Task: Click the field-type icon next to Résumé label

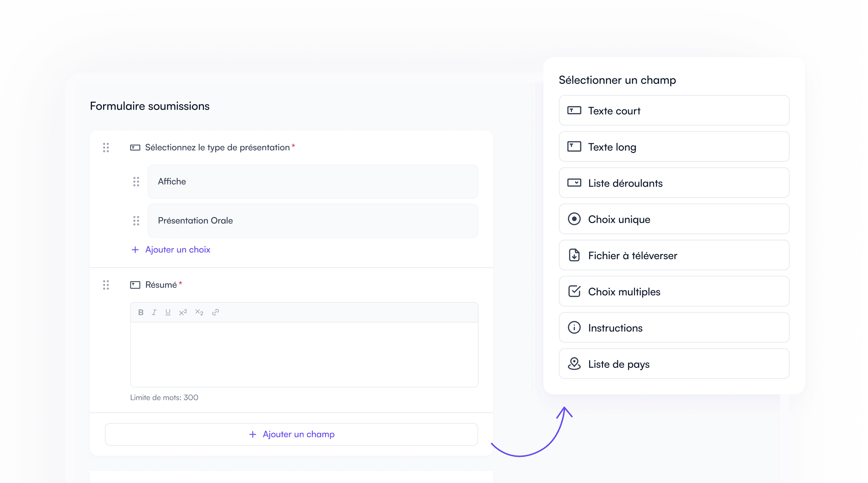Action: point(135,285)
